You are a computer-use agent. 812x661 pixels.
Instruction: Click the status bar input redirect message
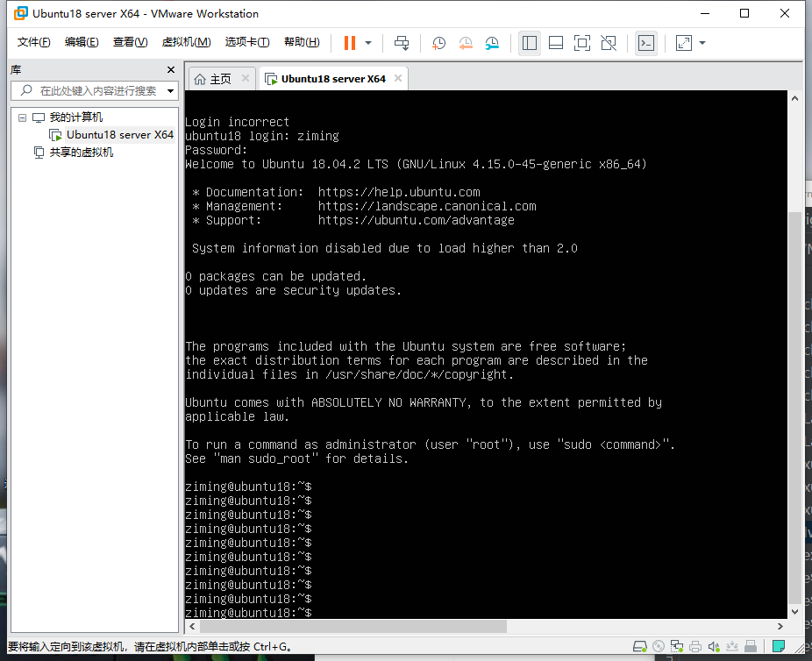coord(149,646)
